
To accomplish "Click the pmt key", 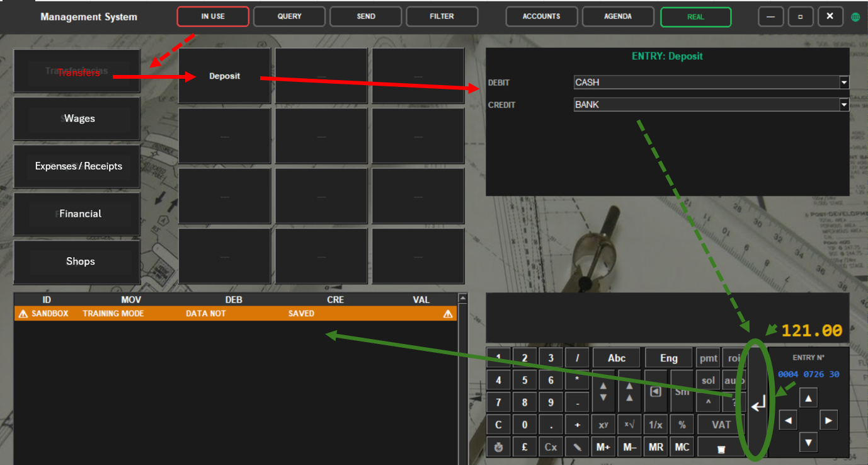I will click(708, 358).
